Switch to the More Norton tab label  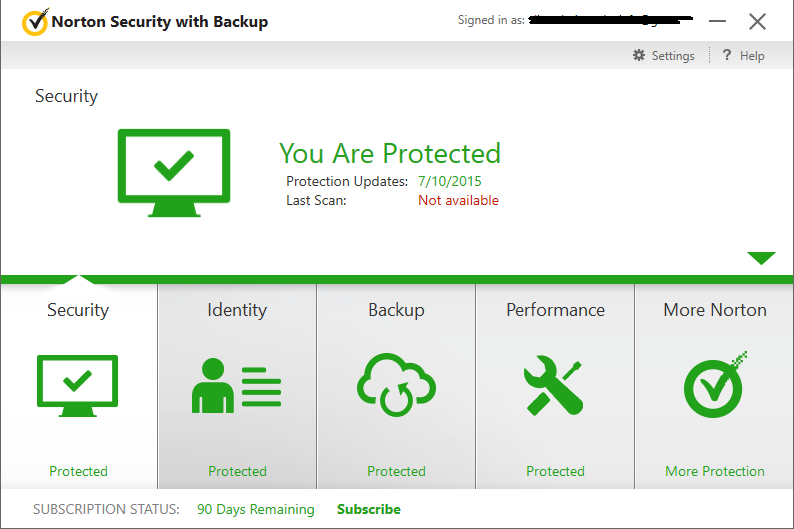714,310
